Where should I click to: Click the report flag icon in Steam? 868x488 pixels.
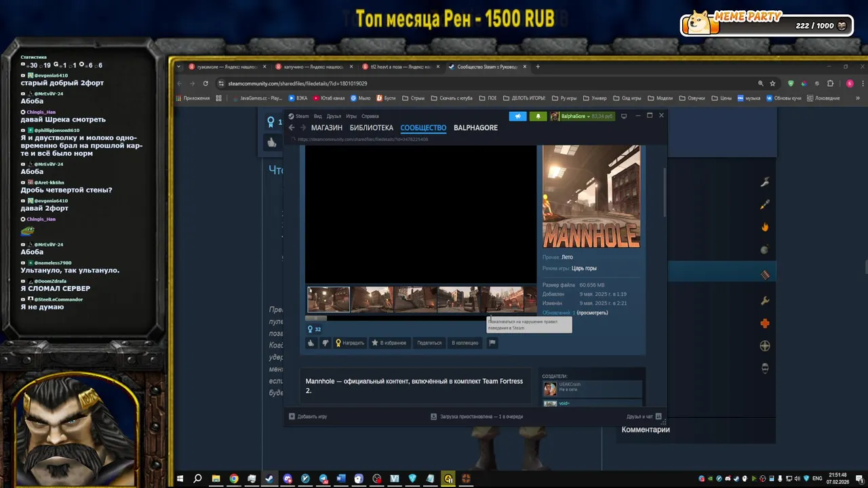(x=492, y=343)
